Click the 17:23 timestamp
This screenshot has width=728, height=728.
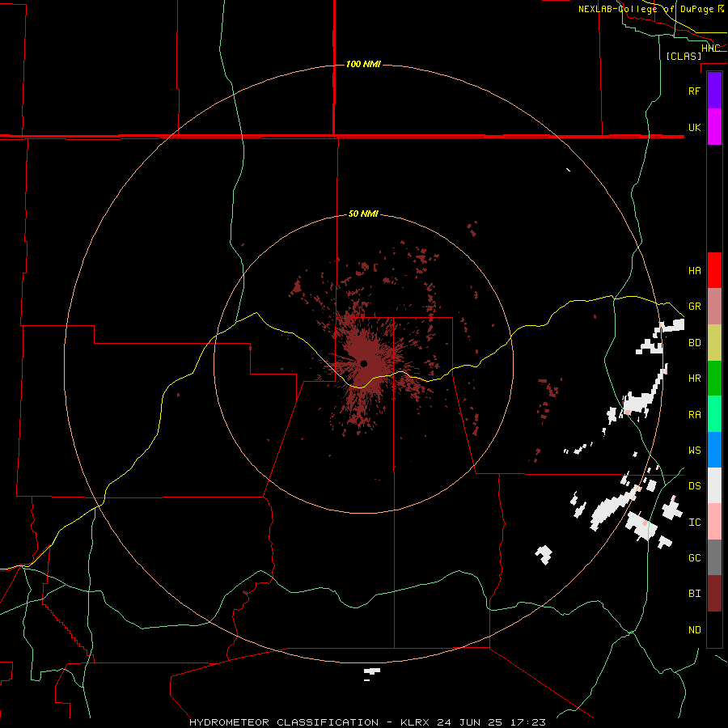click(530, 722)
